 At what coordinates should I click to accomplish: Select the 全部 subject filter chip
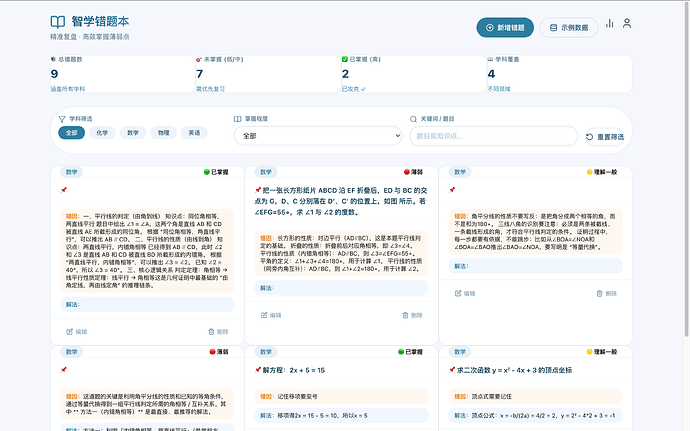72,132
